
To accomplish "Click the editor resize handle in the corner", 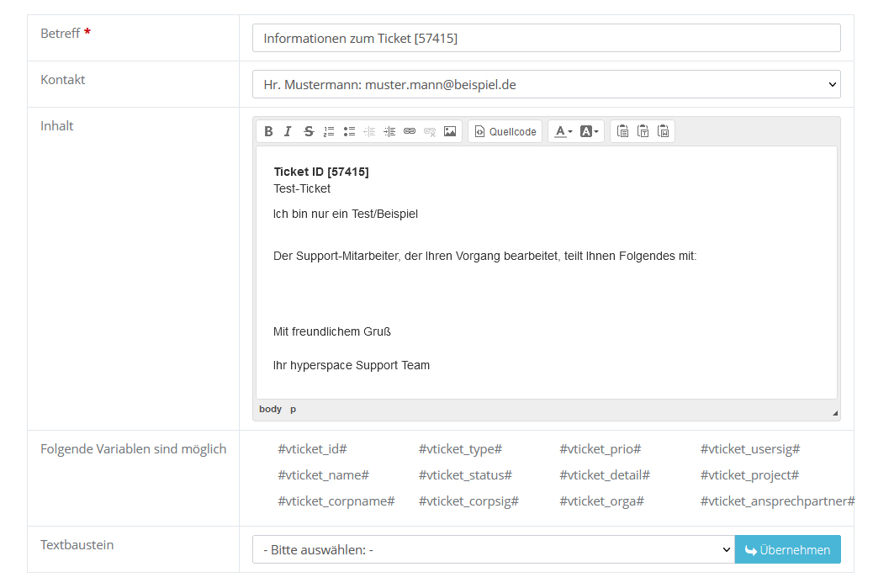I will (x=834, y=413).
